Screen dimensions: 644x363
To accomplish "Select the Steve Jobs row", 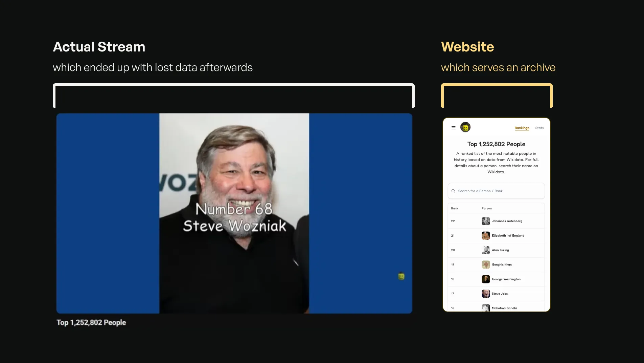I will 496,294.
